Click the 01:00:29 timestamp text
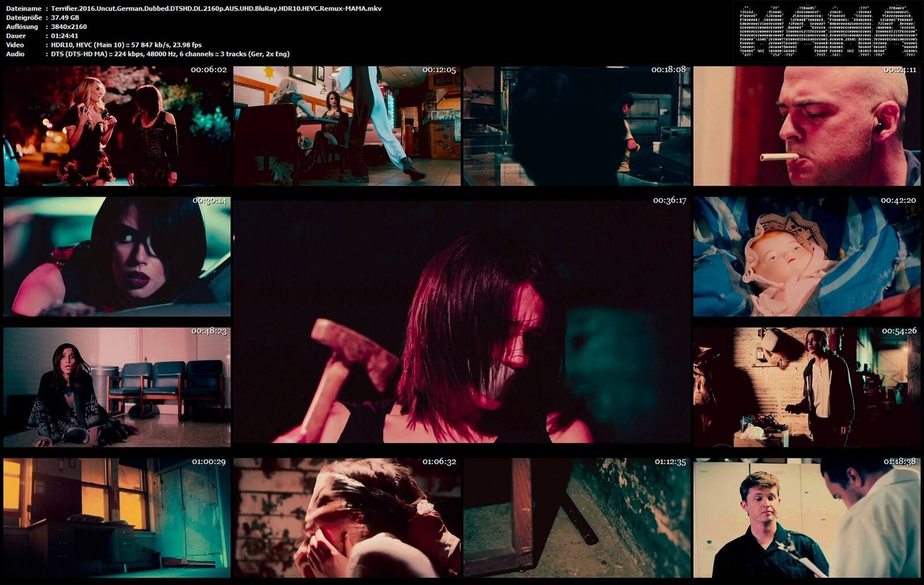The image size is (924, 585). click(x=209, y=462)
